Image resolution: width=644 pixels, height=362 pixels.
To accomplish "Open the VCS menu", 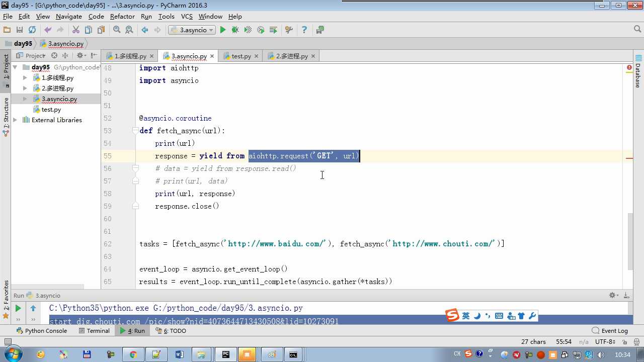I will click(187, 17).
